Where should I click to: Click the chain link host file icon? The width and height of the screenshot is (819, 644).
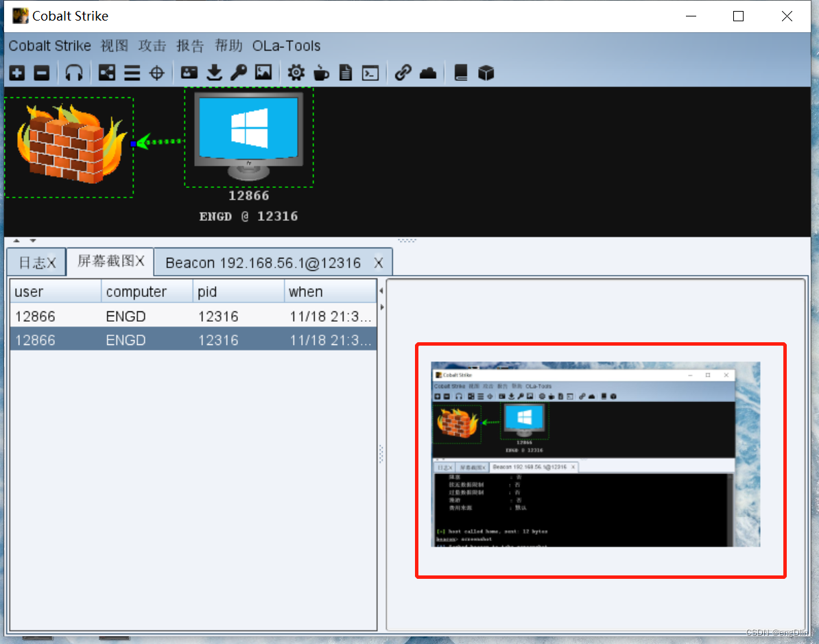(403, 73)
